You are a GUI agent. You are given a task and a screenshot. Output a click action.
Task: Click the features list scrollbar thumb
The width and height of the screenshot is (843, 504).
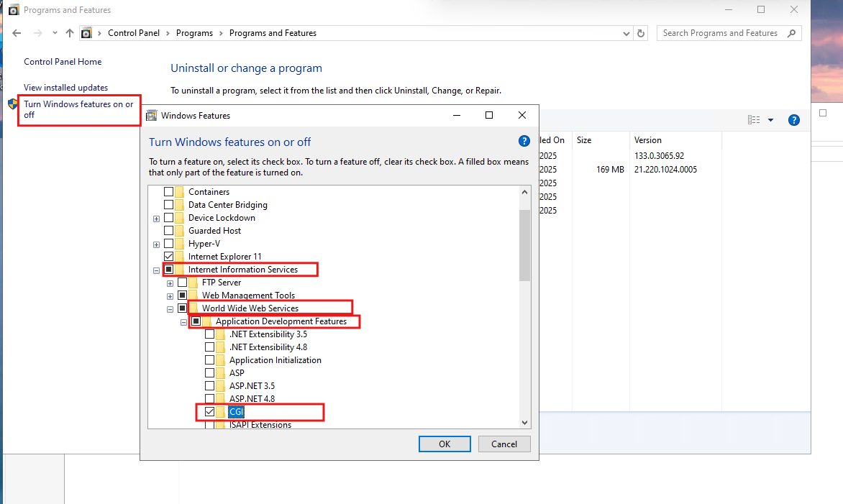(x=525, y=245)
